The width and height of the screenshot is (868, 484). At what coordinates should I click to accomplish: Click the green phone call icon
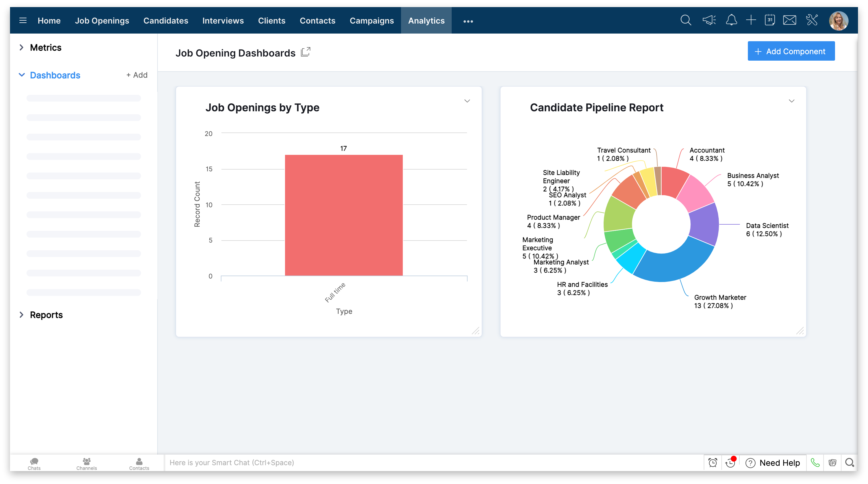pos(815,463)
